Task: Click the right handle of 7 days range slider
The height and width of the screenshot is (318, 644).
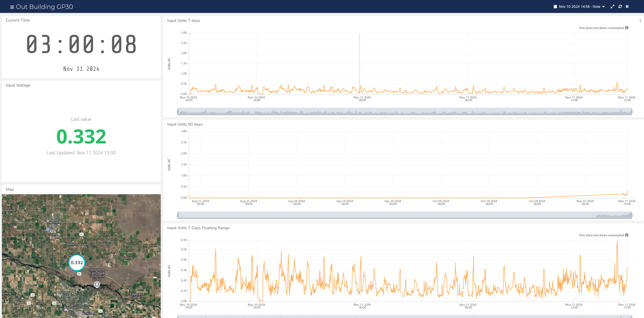Action: coord(631,111)
